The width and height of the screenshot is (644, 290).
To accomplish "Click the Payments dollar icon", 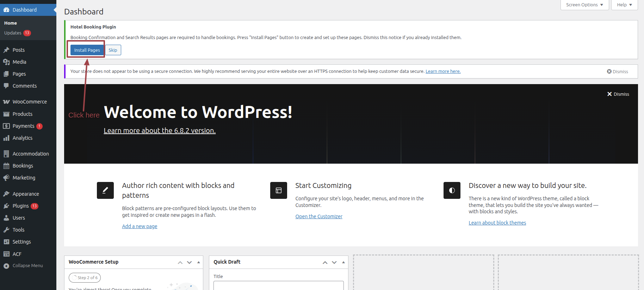I will point(6,126).
